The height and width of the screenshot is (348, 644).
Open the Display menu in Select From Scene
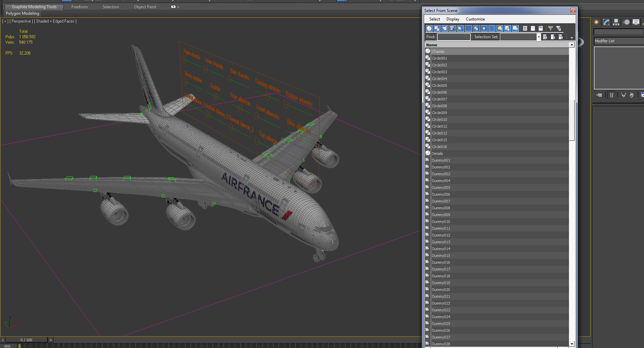453,19
